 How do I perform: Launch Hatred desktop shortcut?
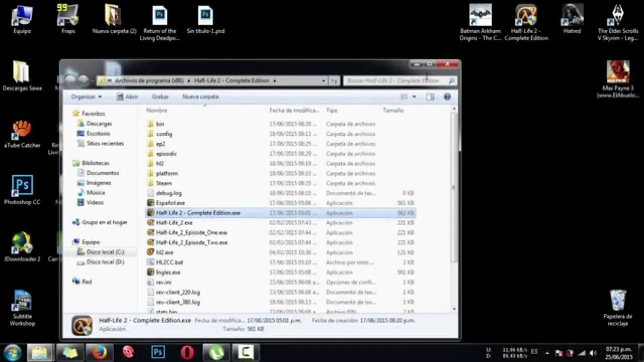coord(572,19)
